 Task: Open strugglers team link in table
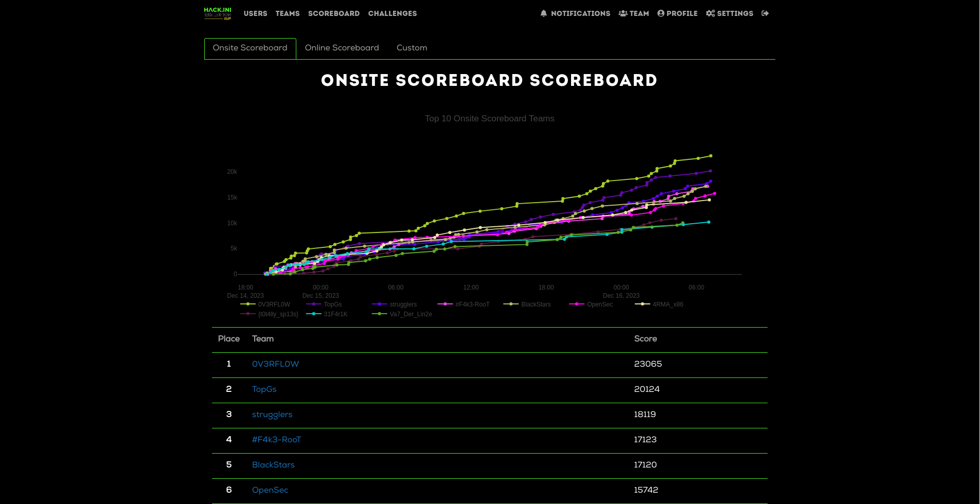tap(272, 415)
